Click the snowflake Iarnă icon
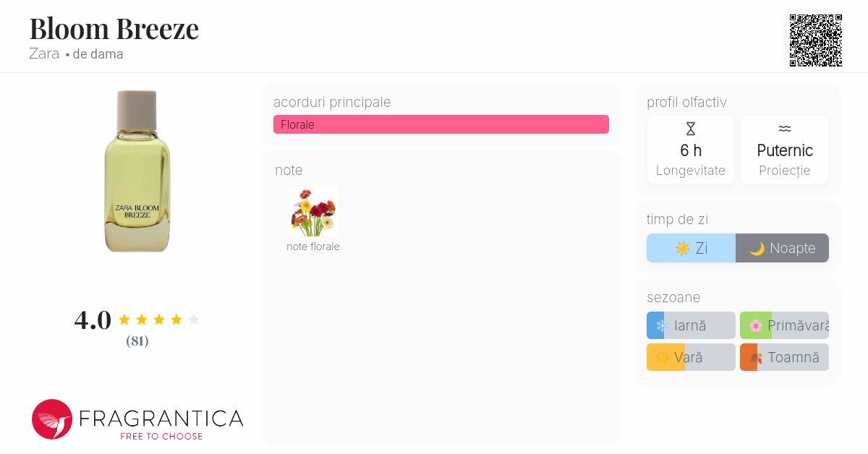Viewport: 868px width, 454px height. [x=661, y=326]
